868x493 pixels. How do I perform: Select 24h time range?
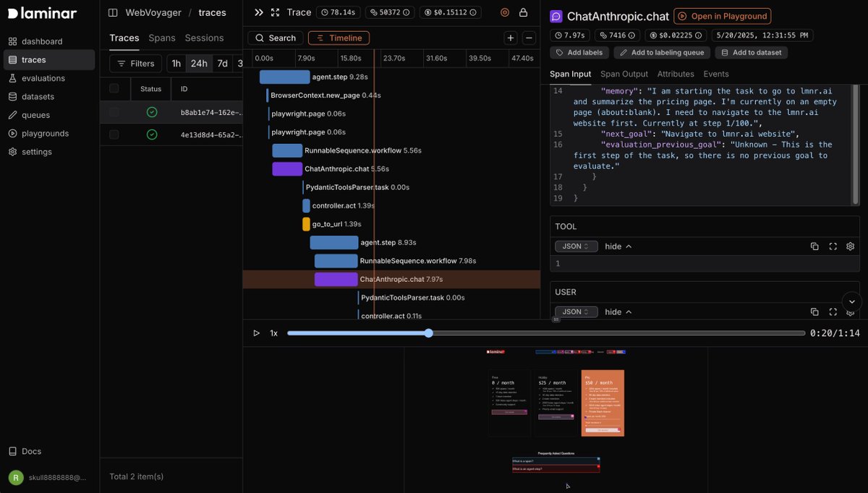click(199, 64)
